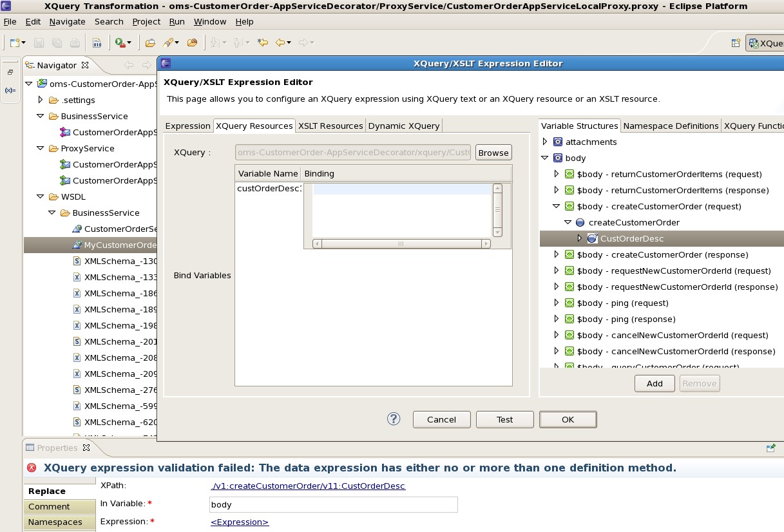Expand the CustOrderDesc element node
This screenshot has height=532, width=784.
[579, 238]
